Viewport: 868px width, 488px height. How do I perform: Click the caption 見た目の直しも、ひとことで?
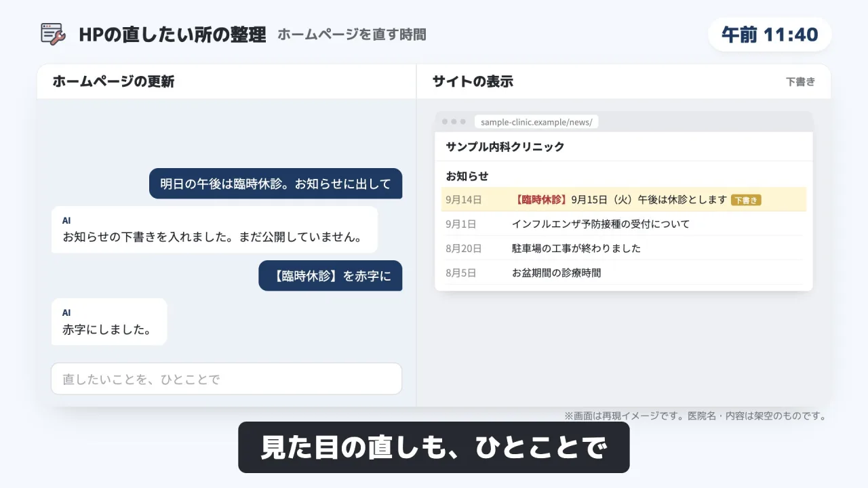[434, 447]
